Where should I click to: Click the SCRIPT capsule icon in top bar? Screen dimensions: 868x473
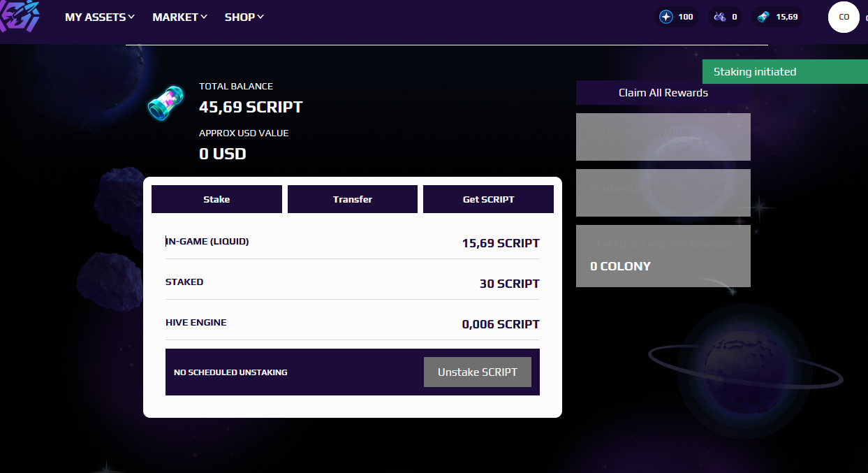point(764,17)
